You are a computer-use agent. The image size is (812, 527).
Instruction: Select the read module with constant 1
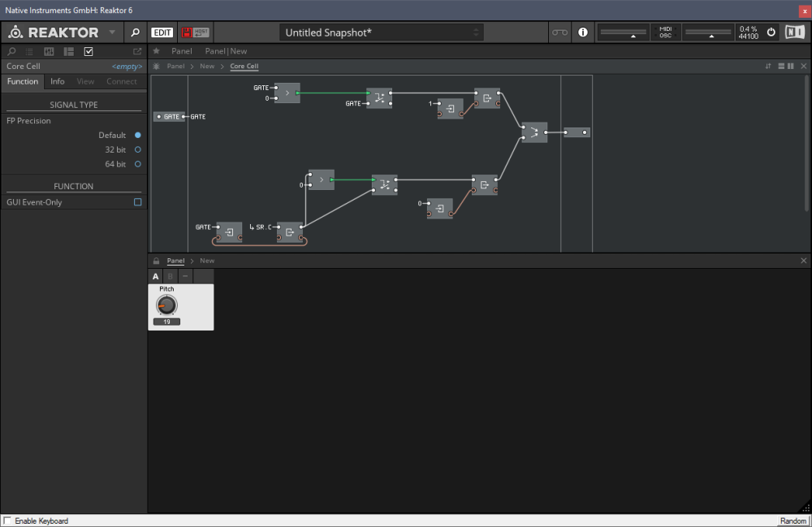[x=450, y=109]
